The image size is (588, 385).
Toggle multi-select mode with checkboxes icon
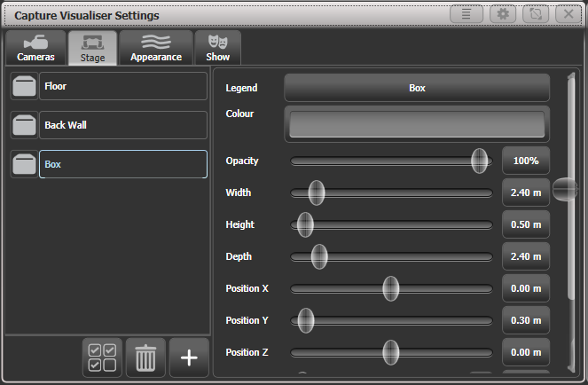point(102,357)
